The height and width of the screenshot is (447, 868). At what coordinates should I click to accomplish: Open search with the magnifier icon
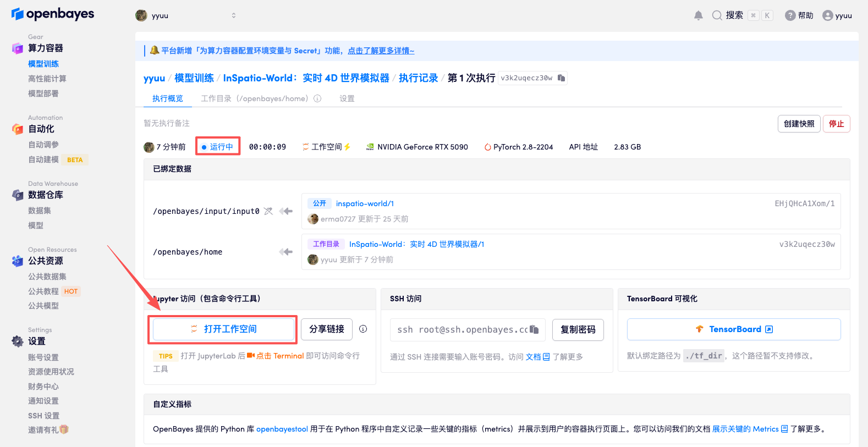[x=717, y=15]
